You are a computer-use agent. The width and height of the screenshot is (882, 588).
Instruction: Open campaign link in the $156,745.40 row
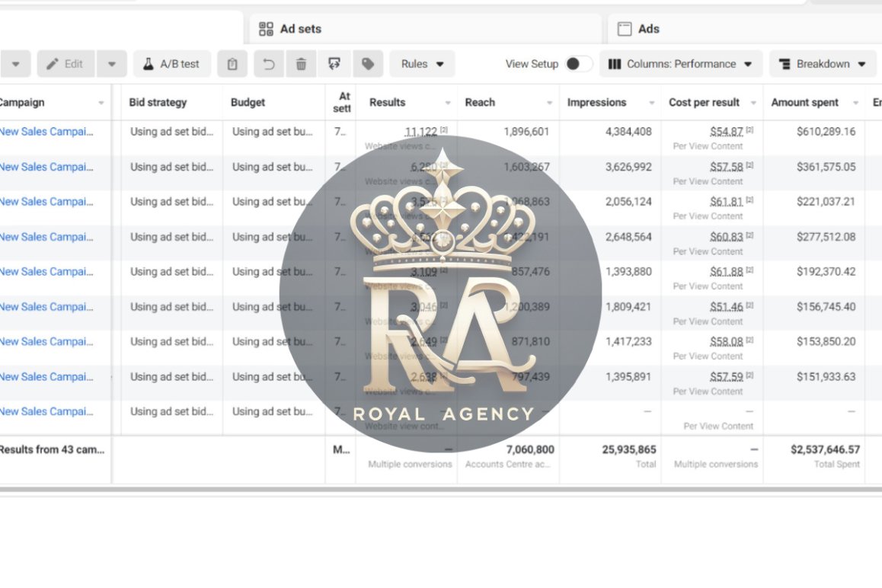tap(46, 307)
